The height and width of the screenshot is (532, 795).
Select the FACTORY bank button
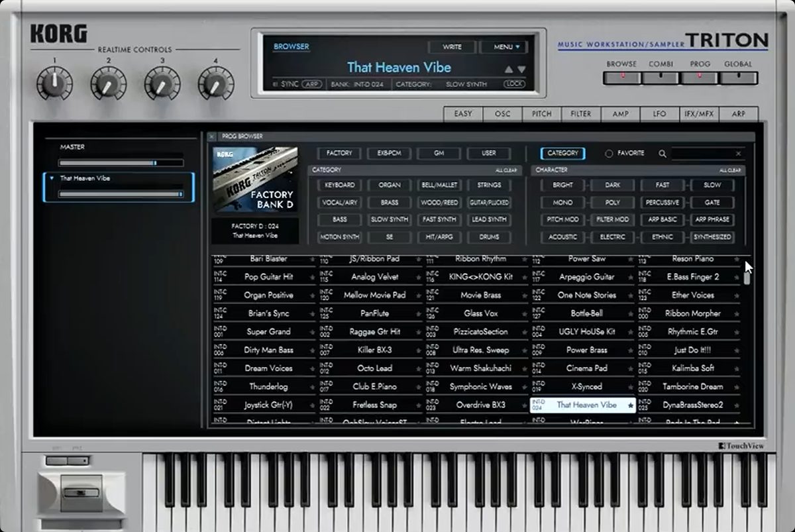pyautogui.click(x=339, y=154)
